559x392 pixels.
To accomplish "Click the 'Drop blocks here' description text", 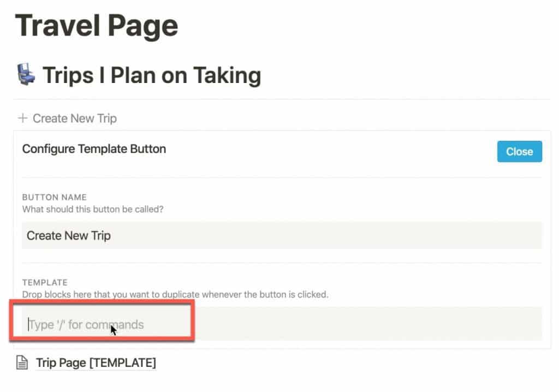I will [175, 295].
